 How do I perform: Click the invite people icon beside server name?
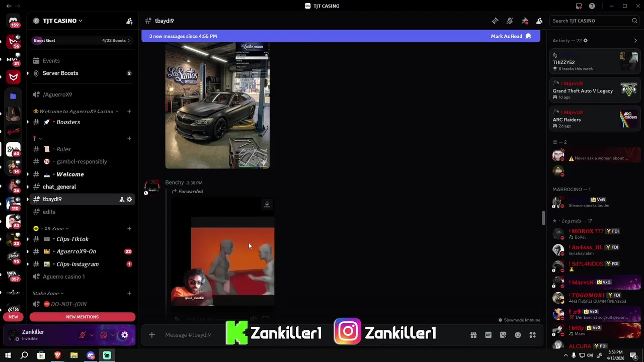point(129,21)
